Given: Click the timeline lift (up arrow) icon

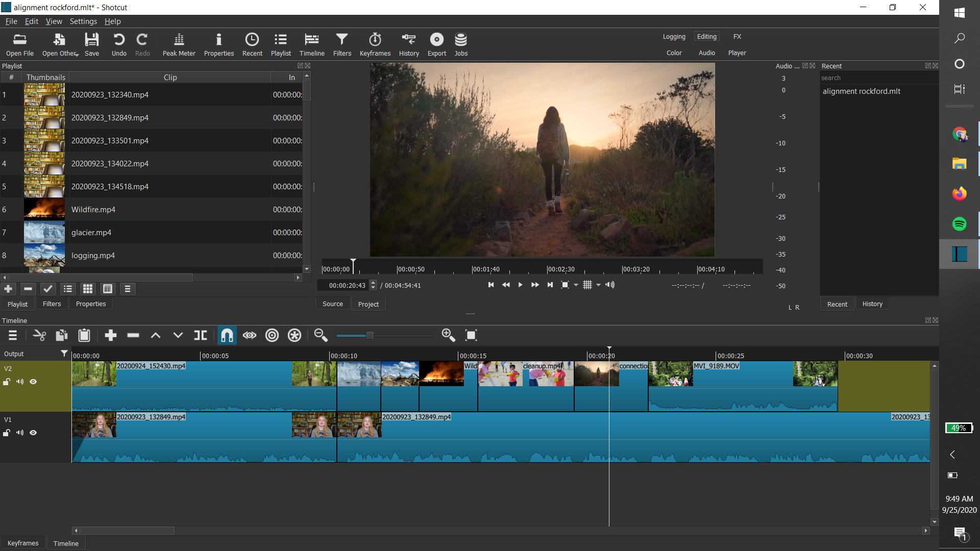Looking at the screenshot, I should tap(156, 335).
